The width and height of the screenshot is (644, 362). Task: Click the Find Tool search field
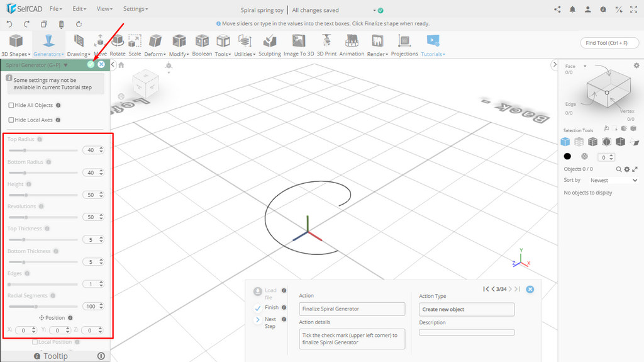coord(609,43)
